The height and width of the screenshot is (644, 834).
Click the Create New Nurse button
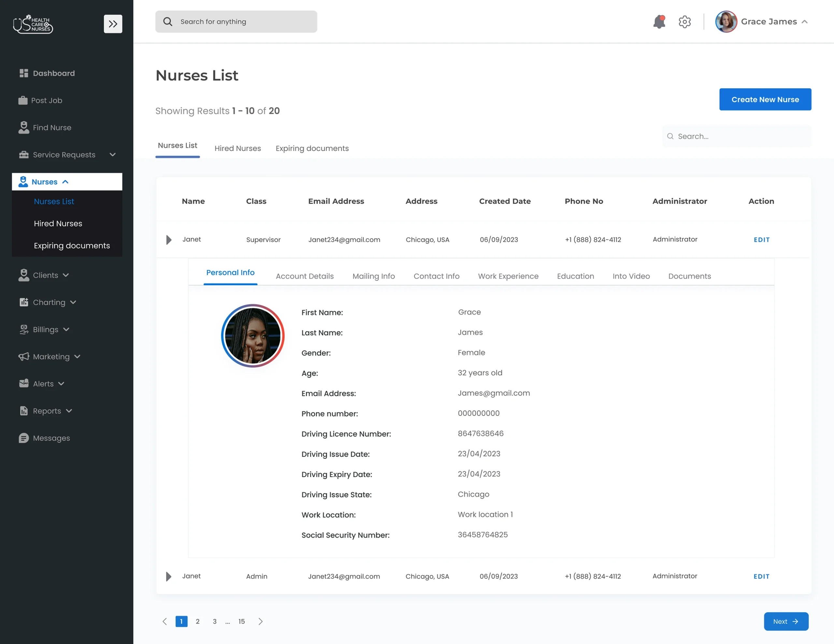tap(765, 99)
